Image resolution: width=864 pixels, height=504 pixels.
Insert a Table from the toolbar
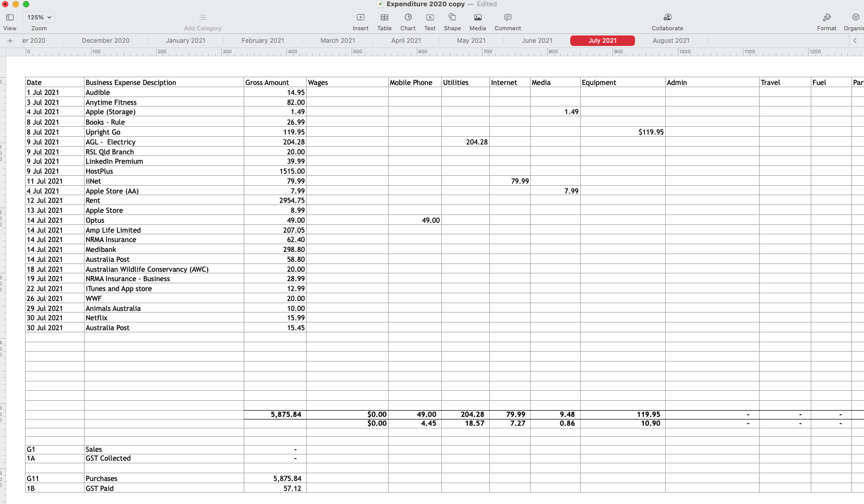point(385,17)
